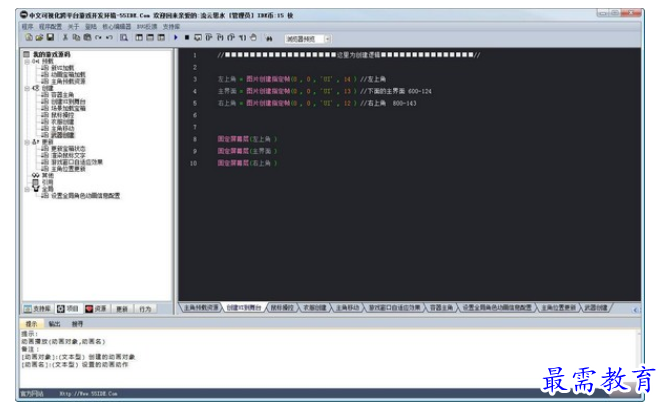
Task: Select 更新宝箱状态 tree item
Action: pyautogui.click(x=68, y=149)
